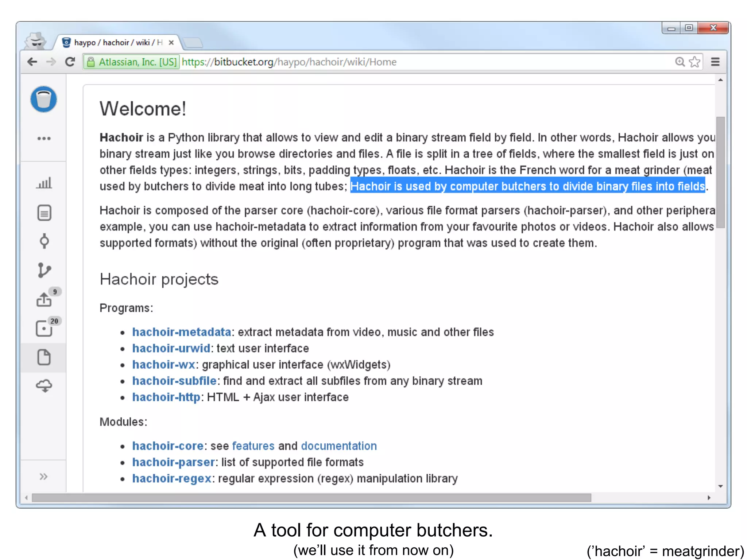Screen dimensions: 747x560
Task: Open the hachoir-http link
Action: click(166, 397)
